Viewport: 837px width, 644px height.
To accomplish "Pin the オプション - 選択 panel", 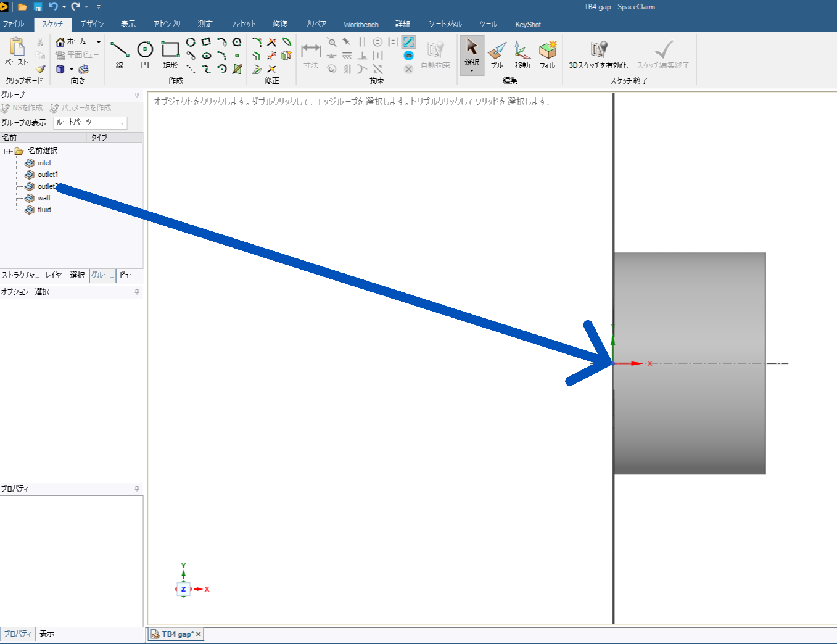I will click(137, 292).
